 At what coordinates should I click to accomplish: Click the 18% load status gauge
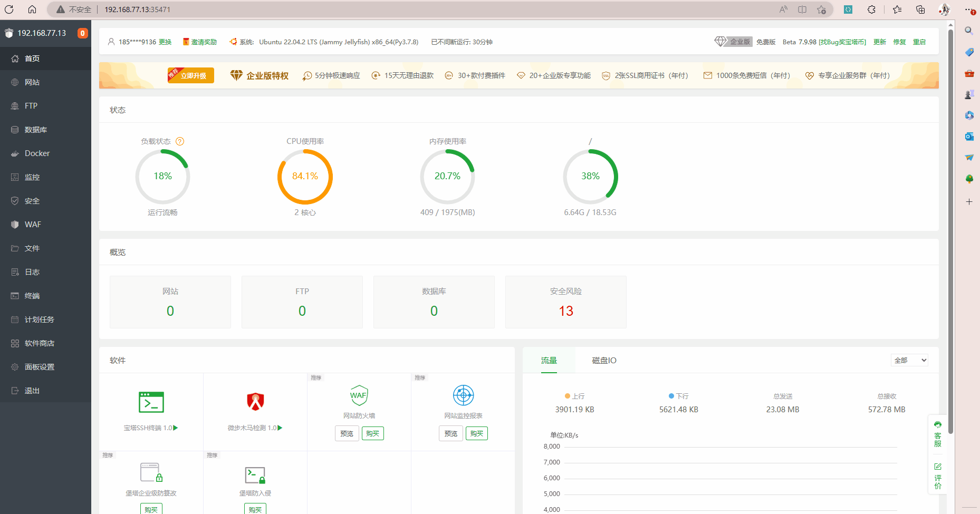click(162, 177)
